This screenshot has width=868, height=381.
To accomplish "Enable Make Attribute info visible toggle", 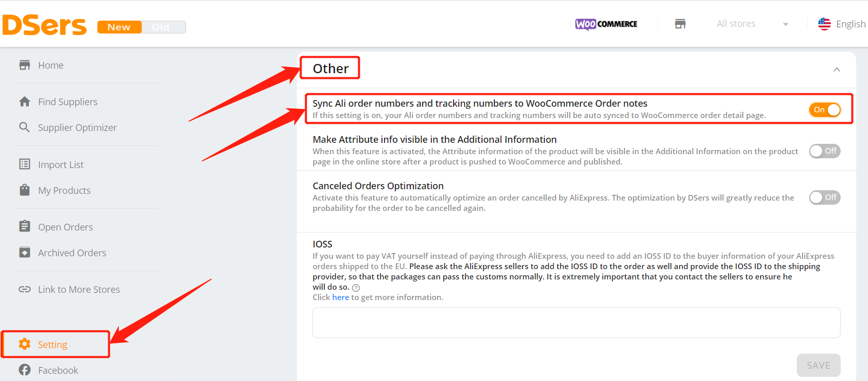I will pos(825,151).
